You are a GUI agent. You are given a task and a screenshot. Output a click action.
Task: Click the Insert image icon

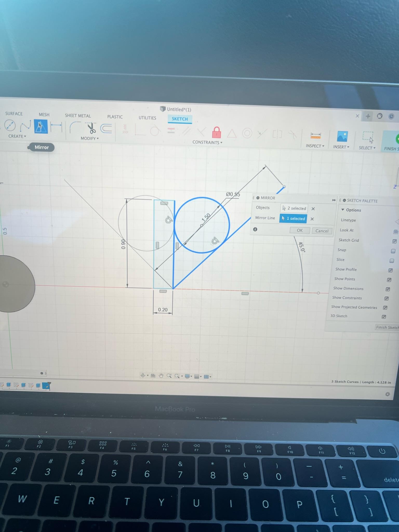click(342, 136)
